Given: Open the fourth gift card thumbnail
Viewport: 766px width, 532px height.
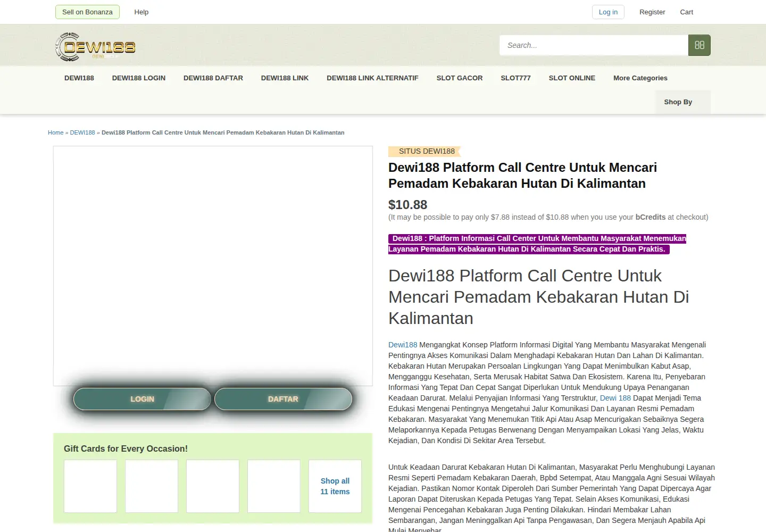Looking at the screenshot, I should [x=274, y=486].
